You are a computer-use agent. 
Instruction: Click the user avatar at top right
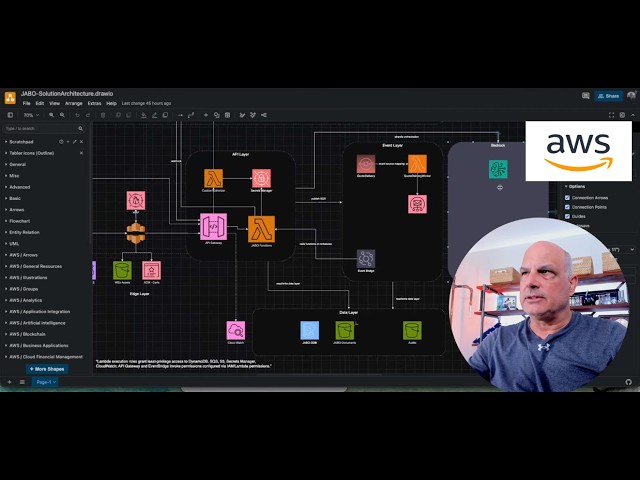tap(631, 96)
